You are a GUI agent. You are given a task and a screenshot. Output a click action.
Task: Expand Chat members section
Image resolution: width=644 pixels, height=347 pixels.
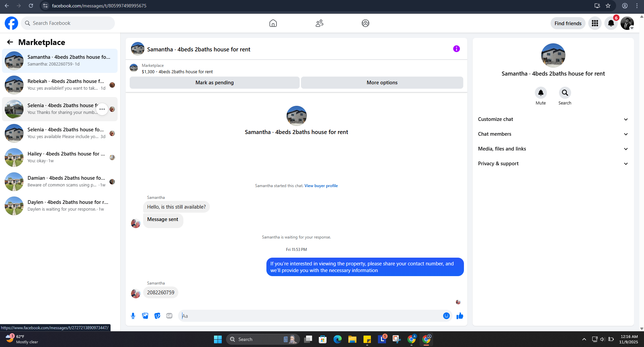[553, 134]
